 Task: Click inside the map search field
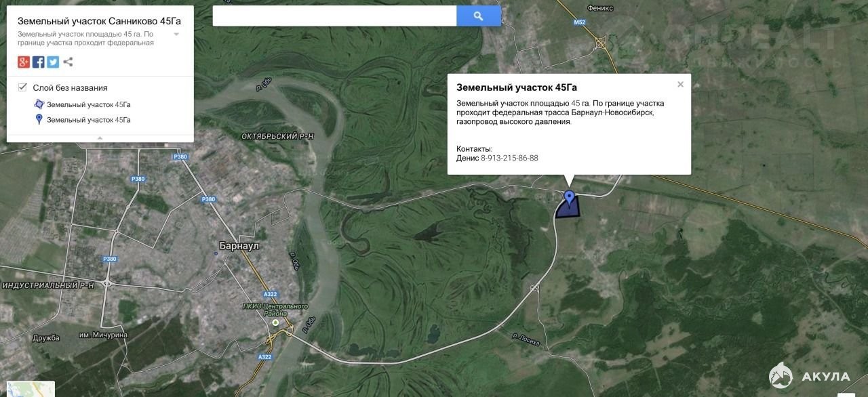tap(334, 16)
